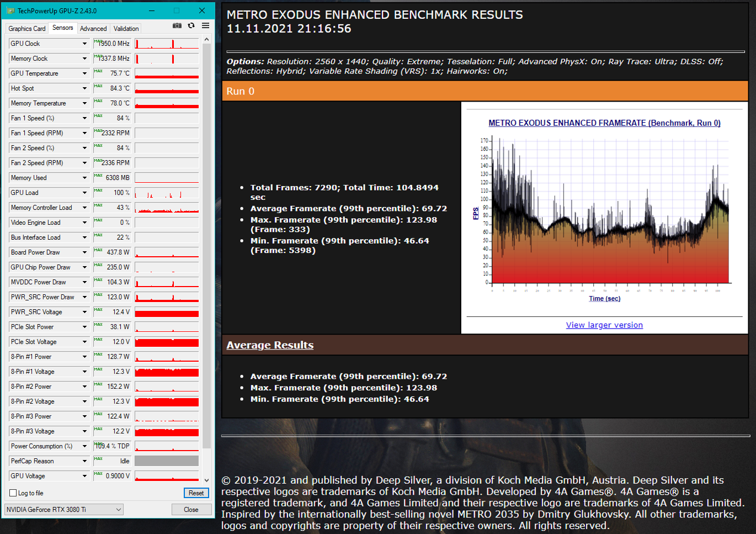Click the sensor list vertical scrollbar thumb
Image resolution: width=756 pixels, height=534 pixels.
(x=207, y=247)
